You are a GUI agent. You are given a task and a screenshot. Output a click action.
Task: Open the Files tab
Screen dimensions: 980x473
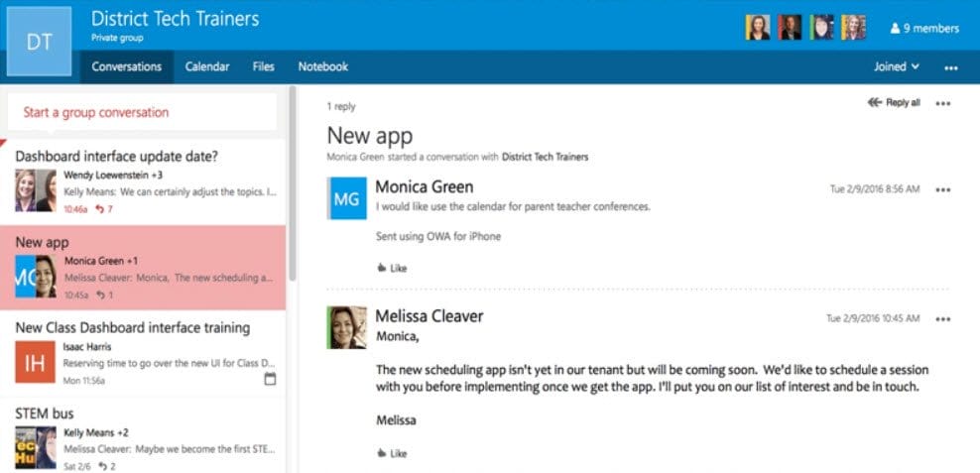click(264, 67)
